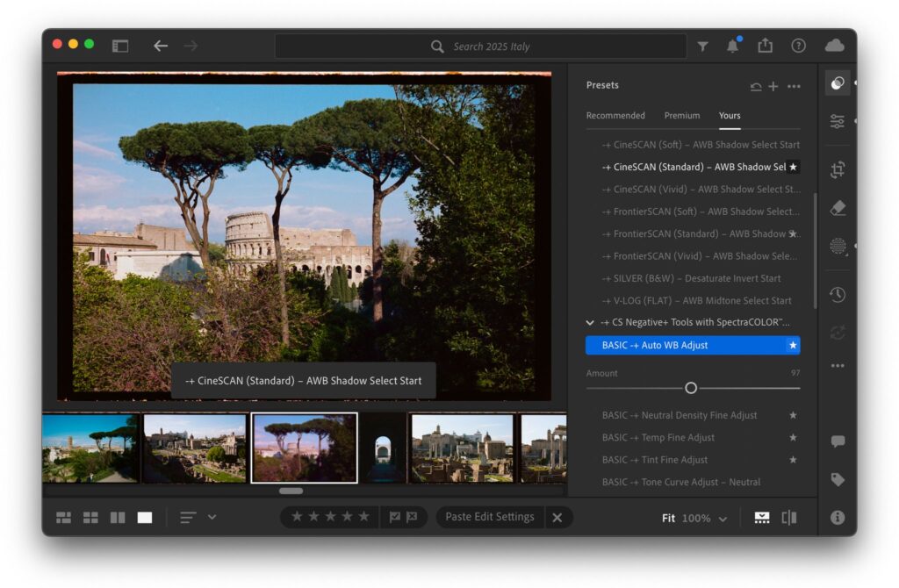Click the Fit zoom button
This screenshot has width=899, height=588.
click(668, 518)
